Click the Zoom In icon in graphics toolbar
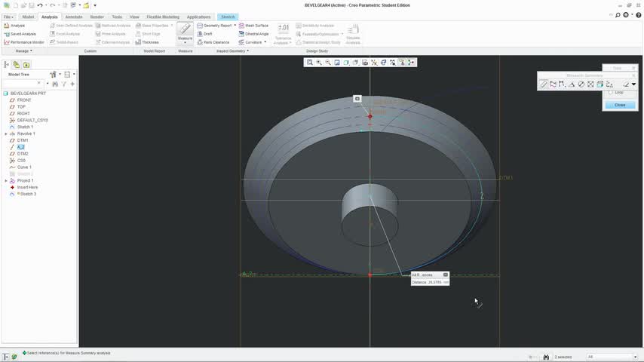This screenshot has width=644, height=362. (x=319, y=63)
